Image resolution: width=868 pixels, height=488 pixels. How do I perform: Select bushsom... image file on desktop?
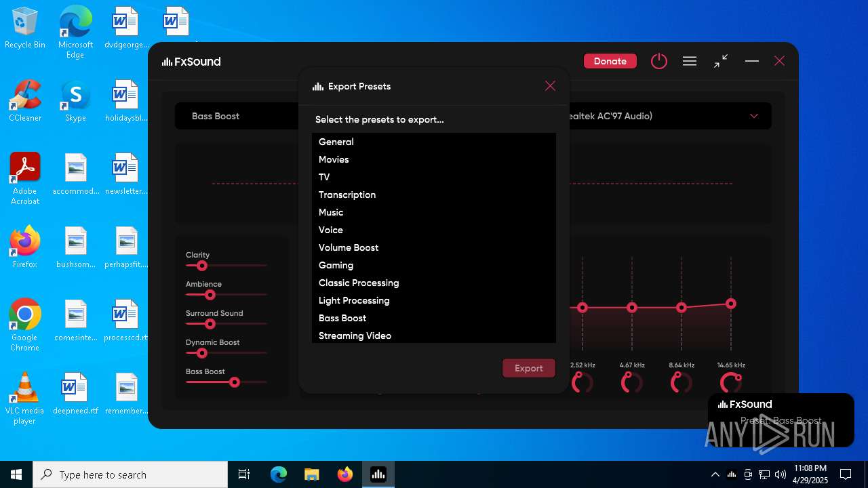[75, 247]
